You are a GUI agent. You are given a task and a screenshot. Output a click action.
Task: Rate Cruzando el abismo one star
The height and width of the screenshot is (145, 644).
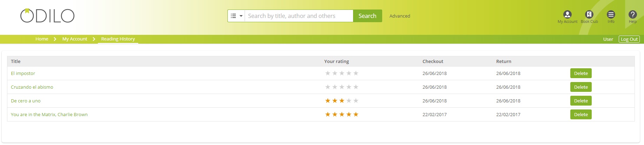point(328,87)
